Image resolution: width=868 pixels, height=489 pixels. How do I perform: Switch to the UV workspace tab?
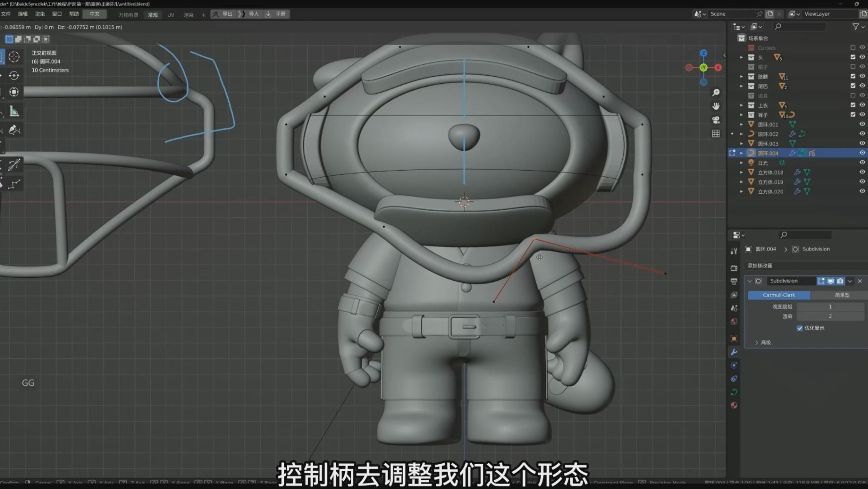(171, 15)
